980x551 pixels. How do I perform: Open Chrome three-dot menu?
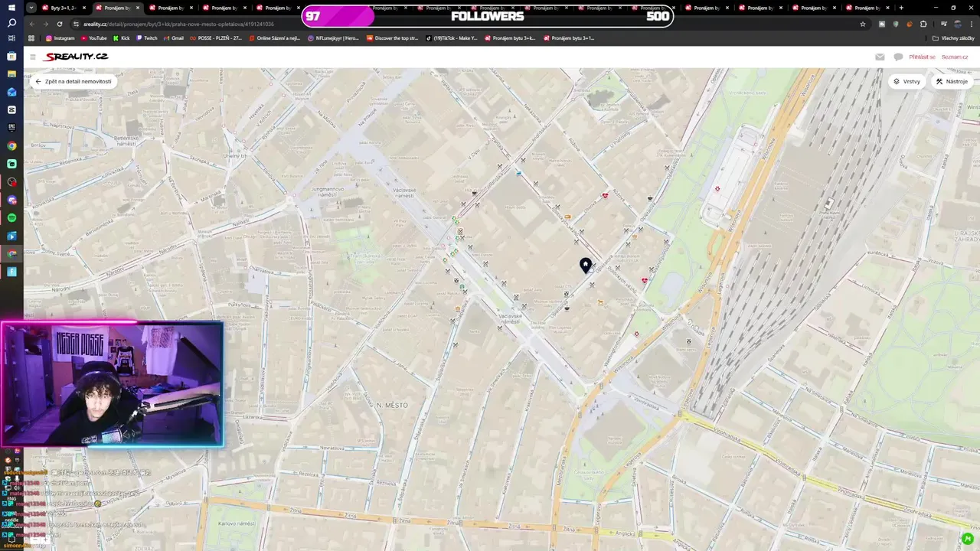click(972, 24)
